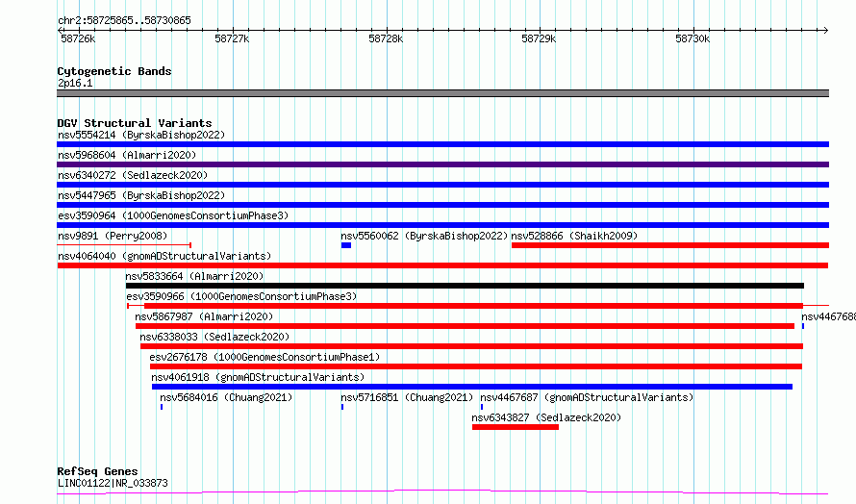This screenshot has width=856, height=504.
Task: Click the nsv5716851 (Chuang2021) label
Action: [407, 397]
